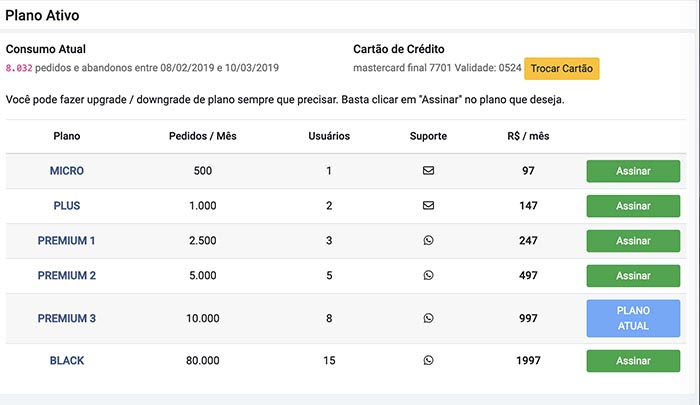Open the PLUS plan link

click(67, 205)
